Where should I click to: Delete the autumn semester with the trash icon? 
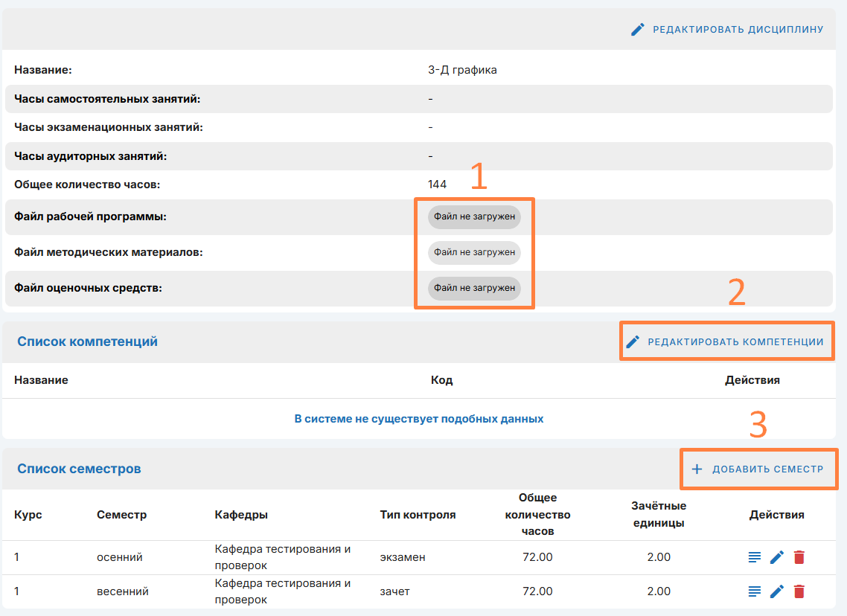pos(799,557)
